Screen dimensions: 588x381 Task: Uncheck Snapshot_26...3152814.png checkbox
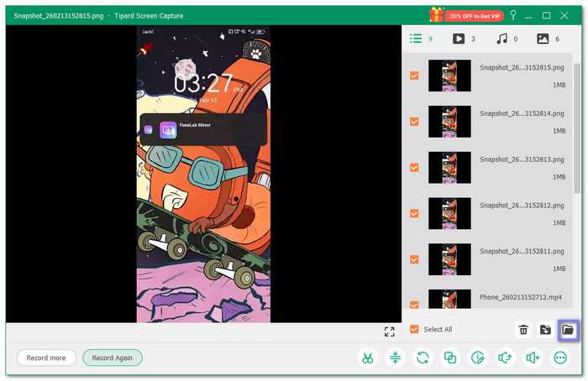click(414, 122)
